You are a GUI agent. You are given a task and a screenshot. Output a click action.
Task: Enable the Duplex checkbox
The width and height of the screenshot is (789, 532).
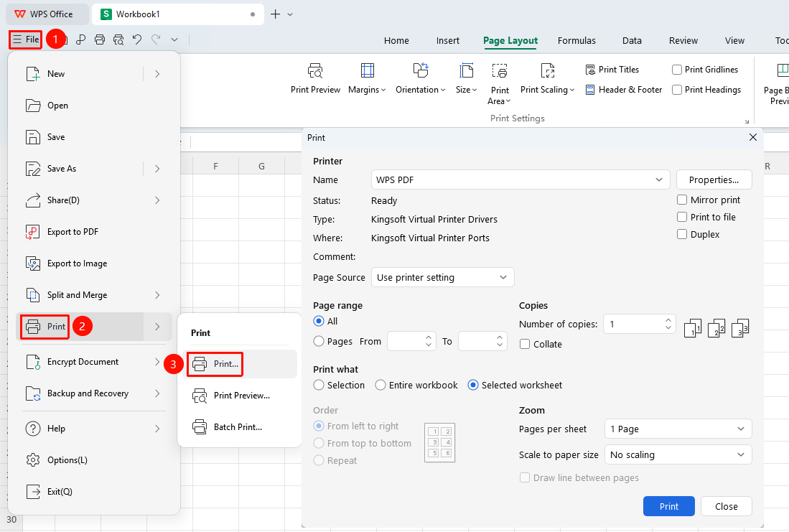coord(682,234)
